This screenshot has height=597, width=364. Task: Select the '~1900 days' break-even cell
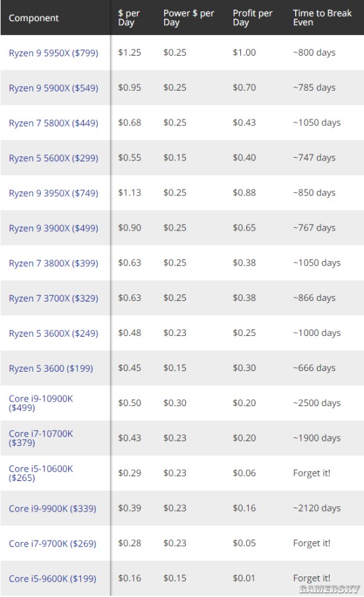coord(317,438)
